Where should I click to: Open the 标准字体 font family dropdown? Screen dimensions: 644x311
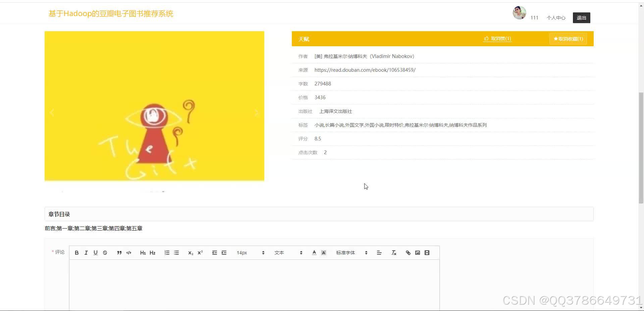tap(352, 253)
